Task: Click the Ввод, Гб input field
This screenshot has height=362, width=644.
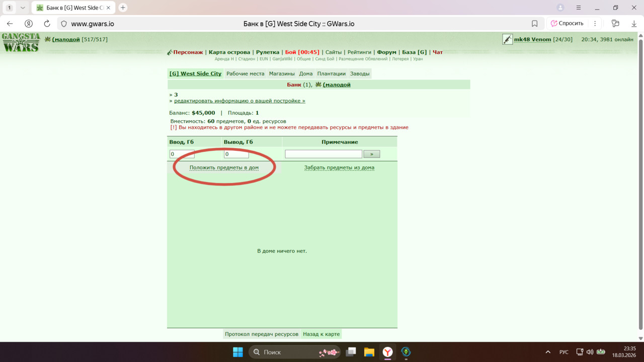Action: click(182, 154)
